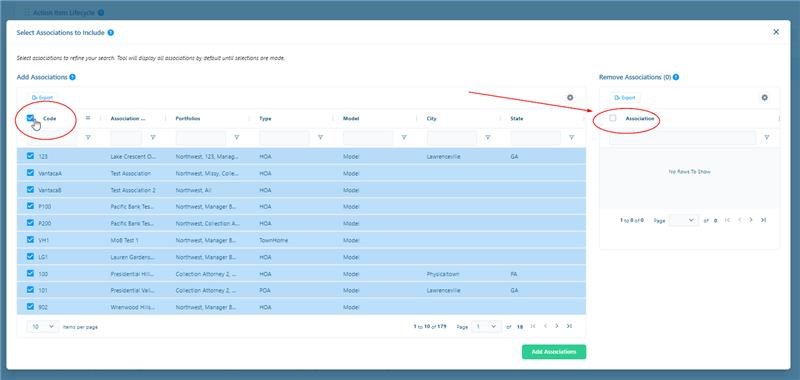Focus Model filter input field
800x380 pixels.
(x=368, y=137)
